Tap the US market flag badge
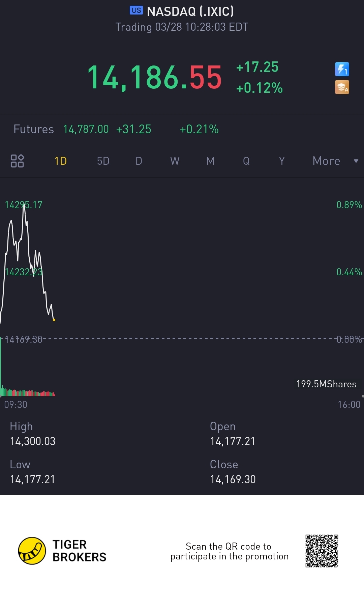 (x=136, y=10)
